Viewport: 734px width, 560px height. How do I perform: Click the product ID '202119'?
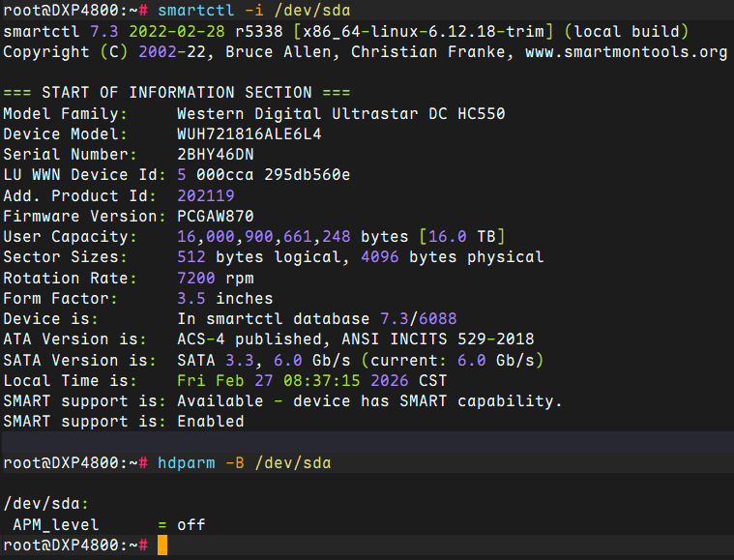206,195
